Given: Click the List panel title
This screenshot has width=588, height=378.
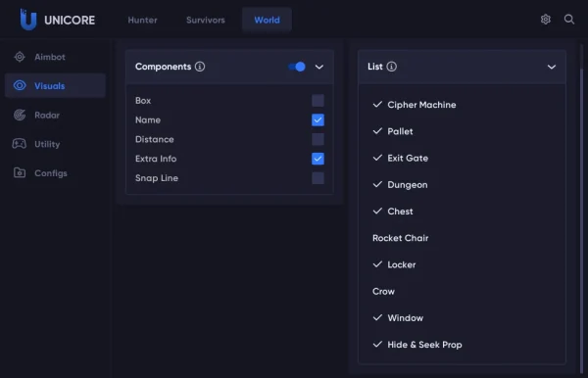Looking at the screenshot, I should click(375, 67).
